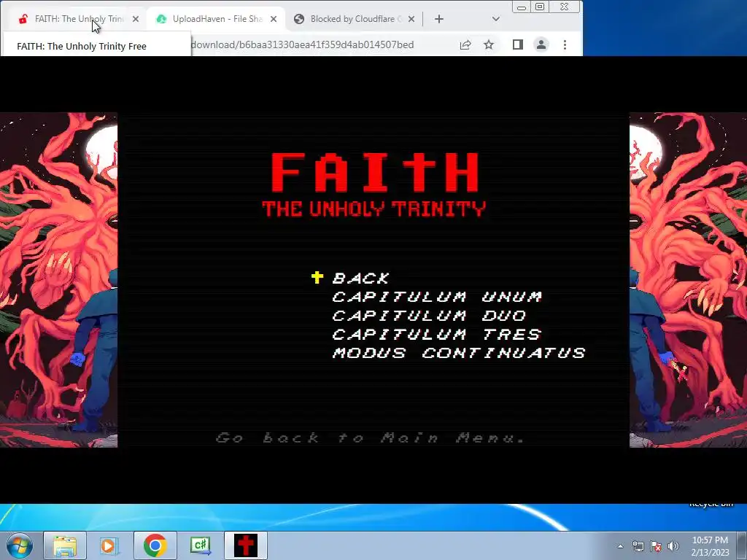Open the clock showing 10:57 PM
747x560 pixels.
(710, 546)
